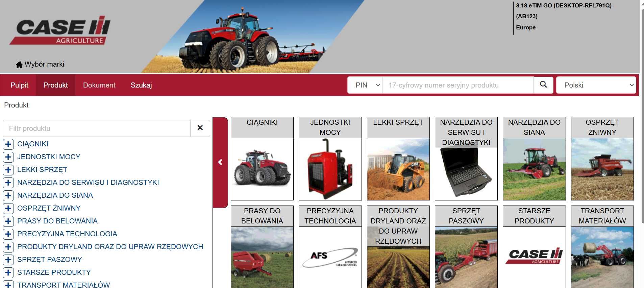Image resolution: width=644 pixels, height=288 pixels.
Task: Click the OSPRZĘT ŻNIWNY tree link
Action: point(49,208)
